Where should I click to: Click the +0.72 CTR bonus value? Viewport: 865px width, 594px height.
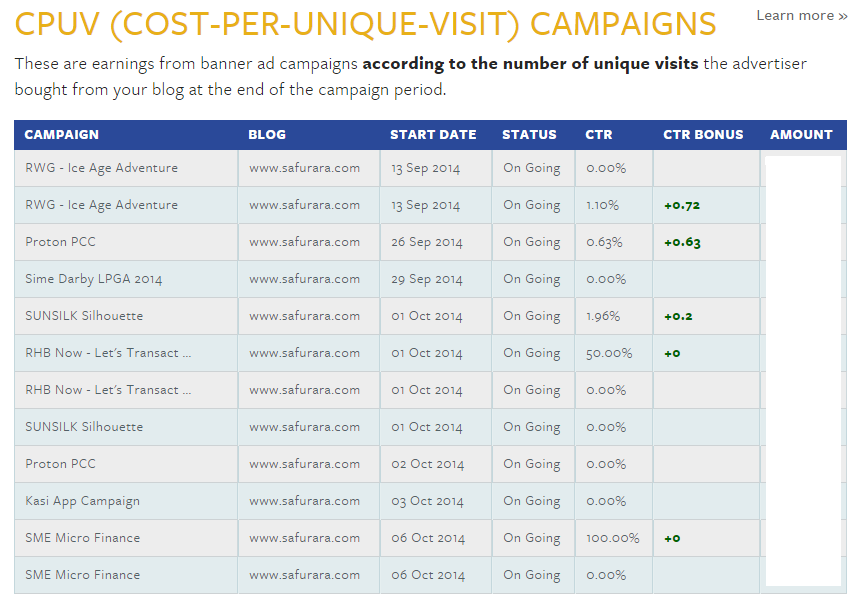682,206
